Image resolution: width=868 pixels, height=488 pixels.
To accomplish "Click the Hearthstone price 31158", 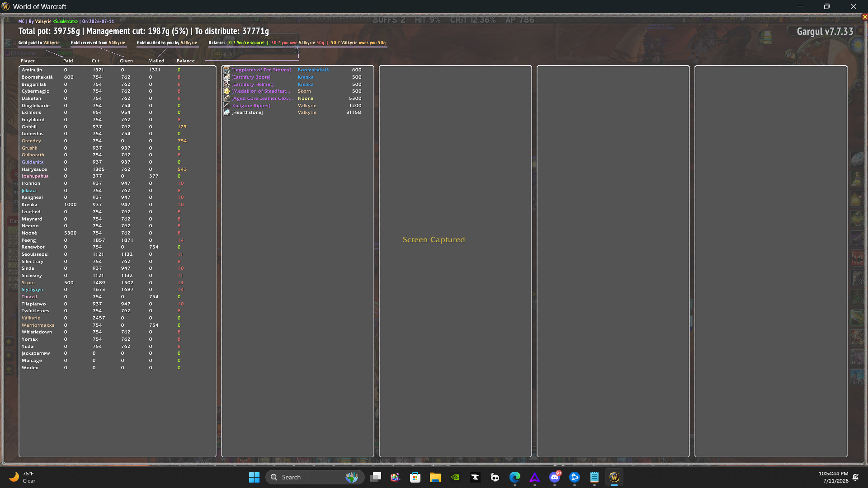I will tap(354, 113).
